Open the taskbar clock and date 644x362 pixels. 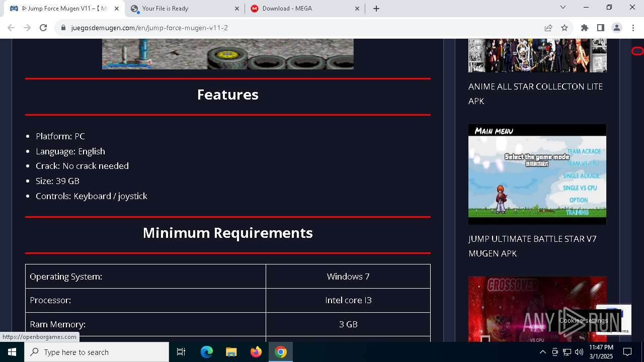(601, 352)
